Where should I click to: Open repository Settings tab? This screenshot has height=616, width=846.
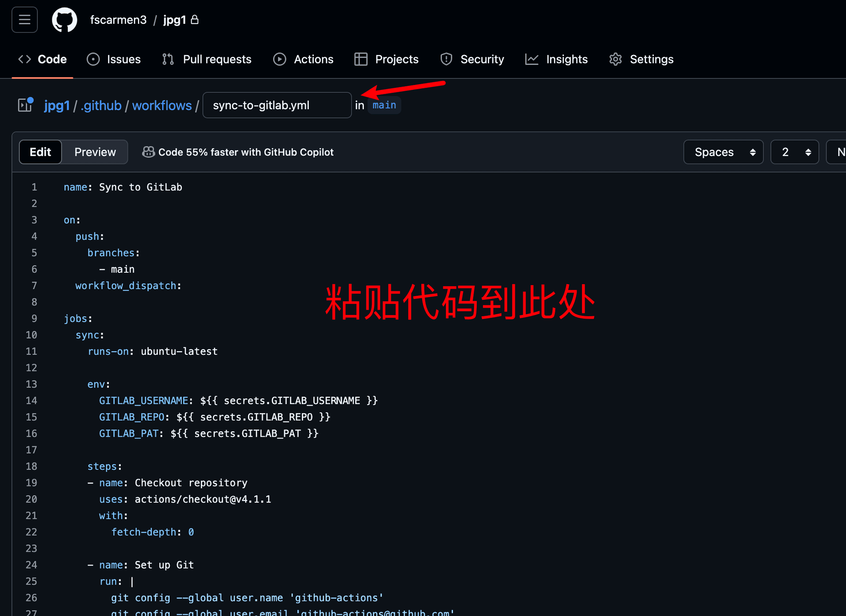641,59
